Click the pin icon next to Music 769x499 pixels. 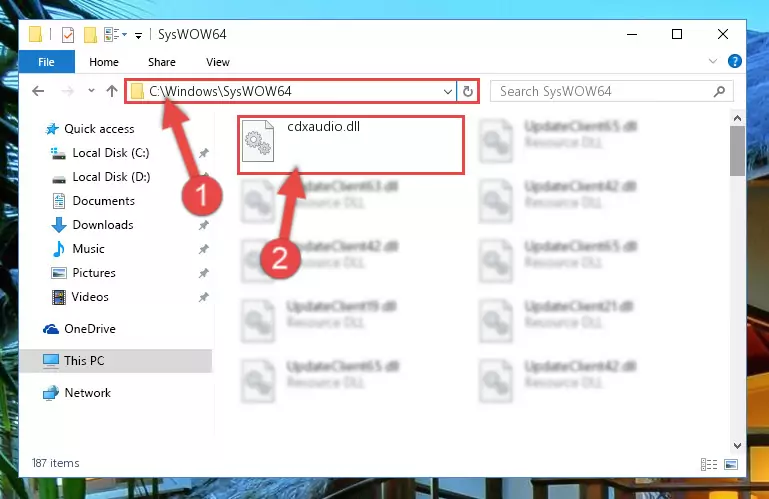pos(204,249)
